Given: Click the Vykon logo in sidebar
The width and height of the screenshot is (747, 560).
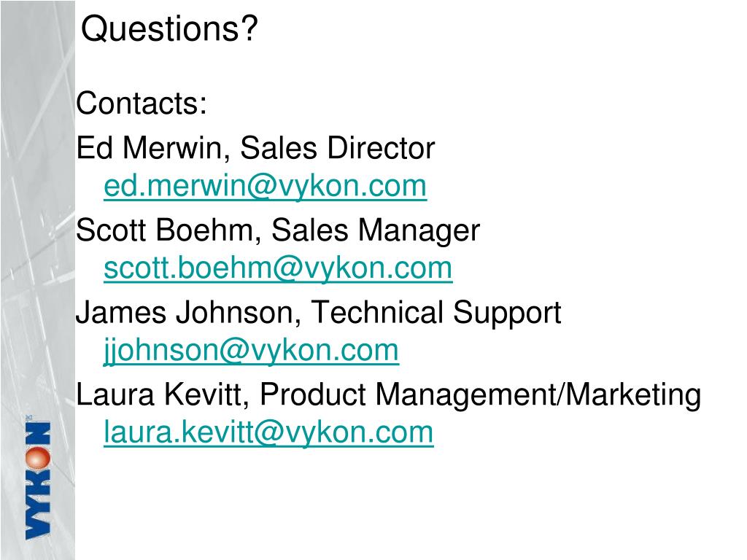Looking at the screenshot, I should tap(38, 478).
